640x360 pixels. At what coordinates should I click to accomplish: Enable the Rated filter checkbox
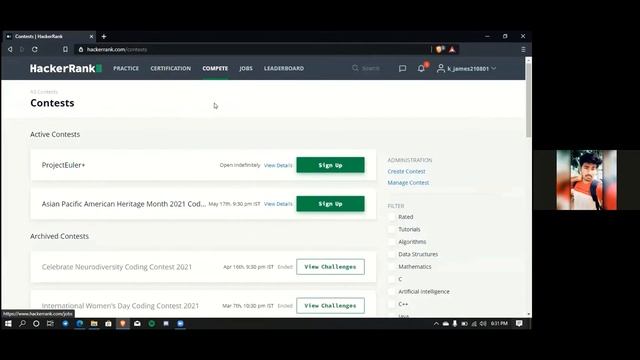pos(391,217)
